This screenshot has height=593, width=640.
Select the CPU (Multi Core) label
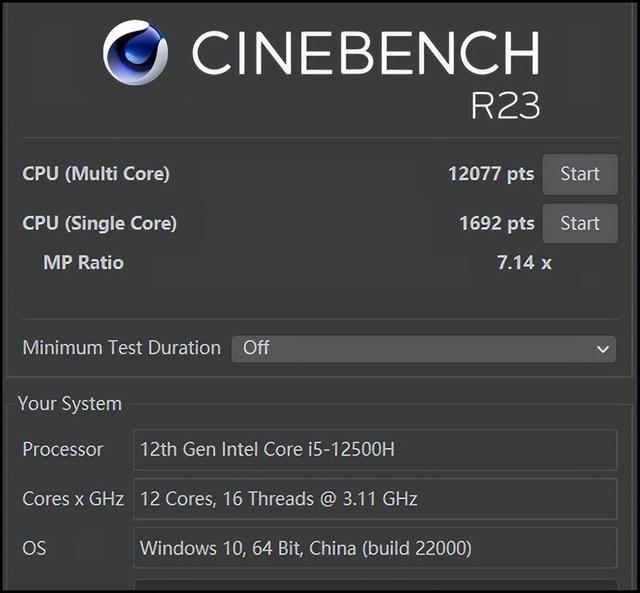tap(96, 174)
